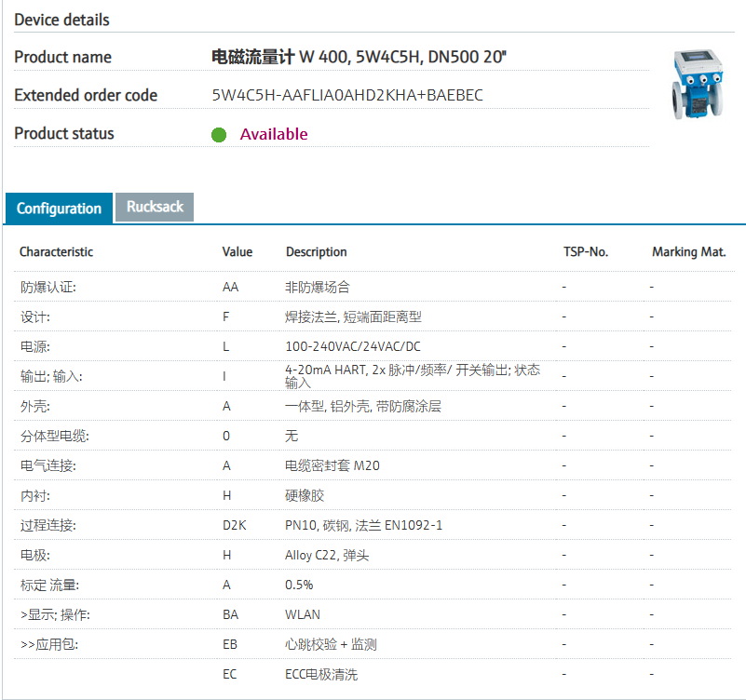The width and height of the screenshot is (746, 700).
Task: Click the Available status text
Action: (x=273, y=134)
